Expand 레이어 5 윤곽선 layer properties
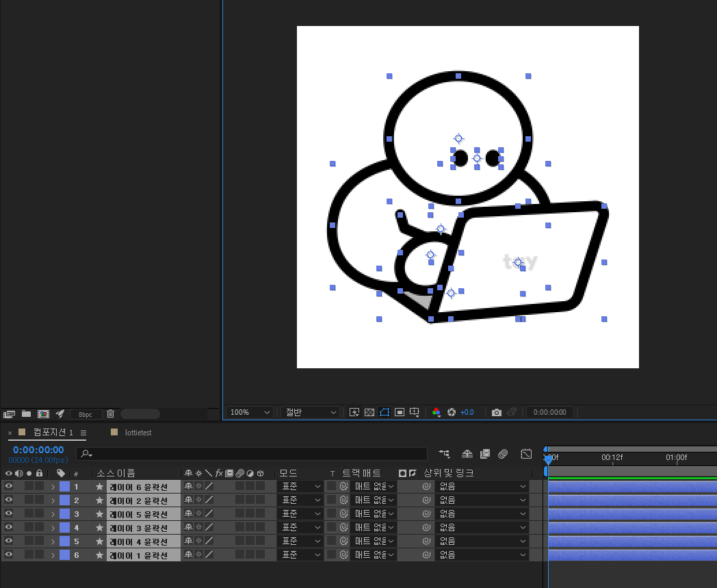Screen dimensions: 717x588 click(53, 514)
